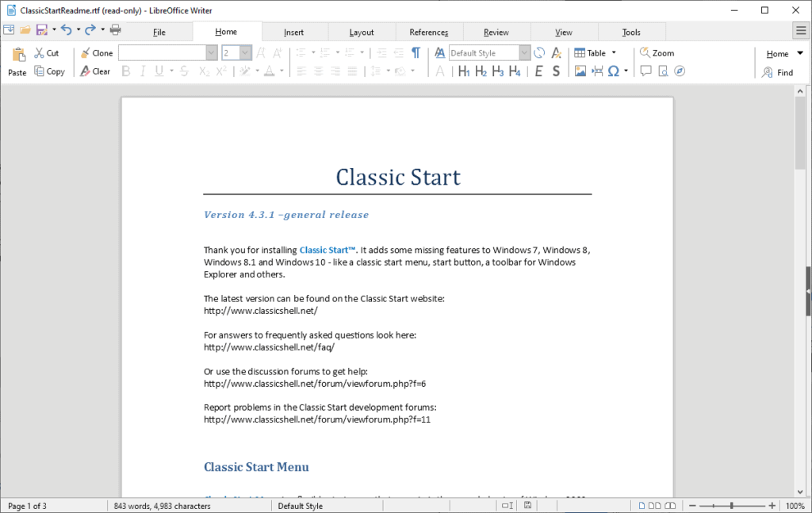This screenshot has width=812, height=513.
Task: Toggle bold formatting
Action: (125, 71)
